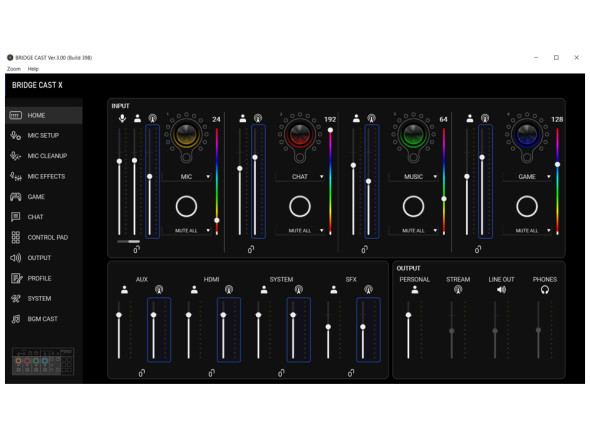Click stream mix icon in MIC channel
The width and height of the screenshot is (590, 434).
coord(152,118)
